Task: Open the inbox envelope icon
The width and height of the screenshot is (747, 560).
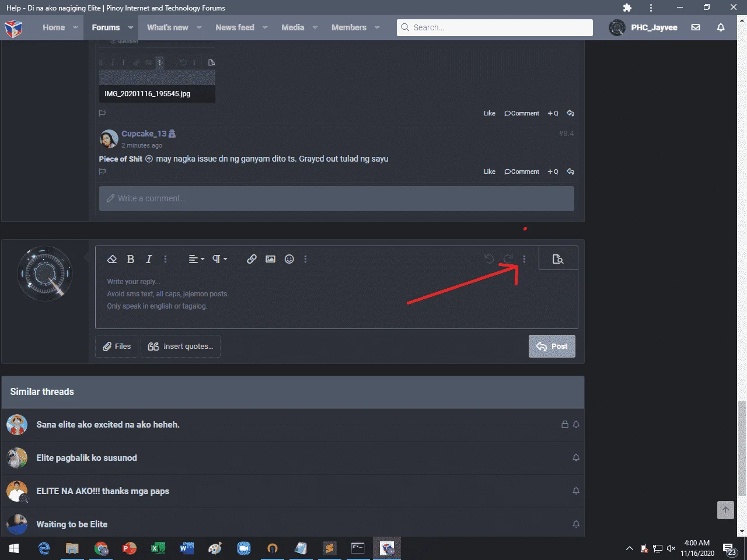Action: (x=696, y=27)
